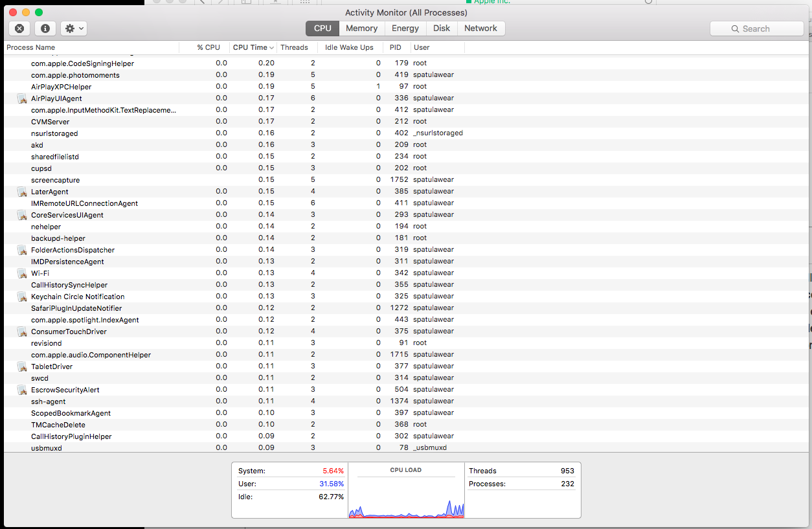This screenshot has height=529, width=812.
Task: Click the FolderActionsDispatcher process icon
Action: [22, 250]
